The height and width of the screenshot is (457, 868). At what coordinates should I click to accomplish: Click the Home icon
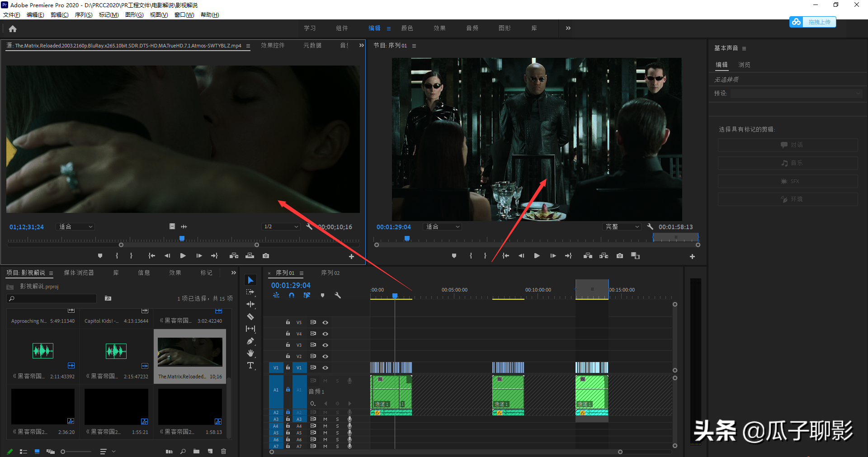tap(13, 29)
